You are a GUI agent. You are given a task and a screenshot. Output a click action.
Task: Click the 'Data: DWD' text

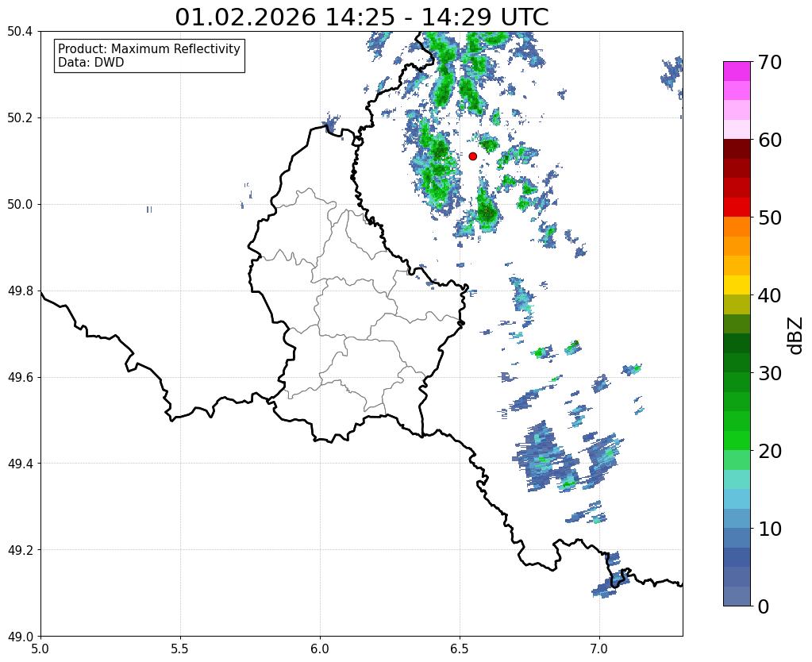(x=91, y=63)
